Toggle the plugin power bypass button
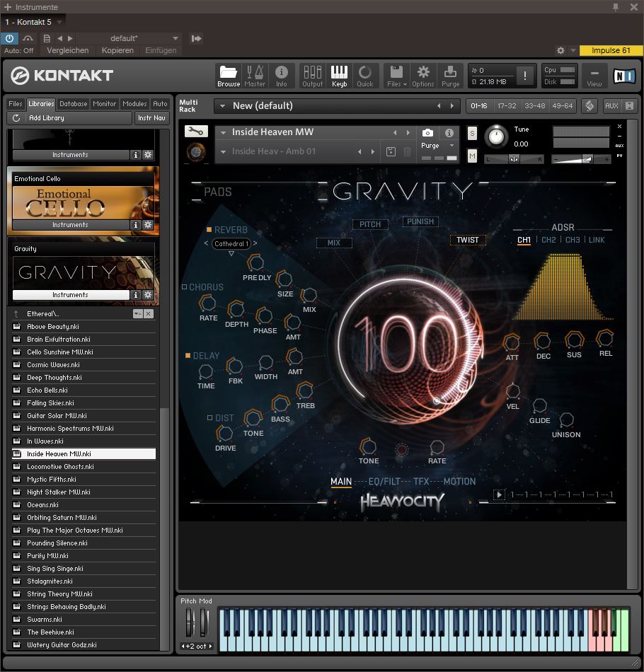The width and height of the screenshot is (644, 672). coord(9,39)
